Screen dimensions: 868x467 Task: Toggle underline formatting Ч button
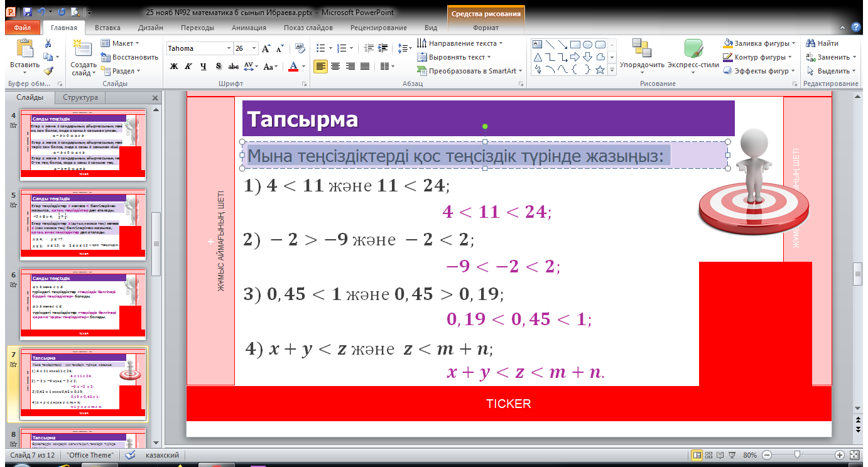click(203, 66)
